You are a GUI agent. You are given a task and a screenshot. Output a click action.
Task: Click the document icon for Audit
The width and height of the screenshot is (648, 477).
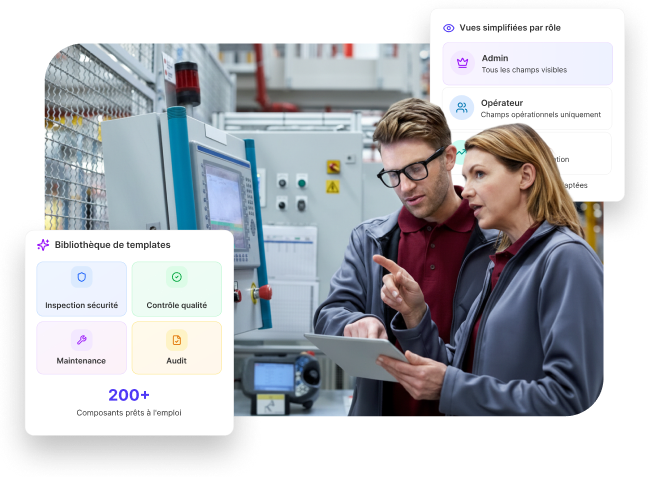point(176,340)
